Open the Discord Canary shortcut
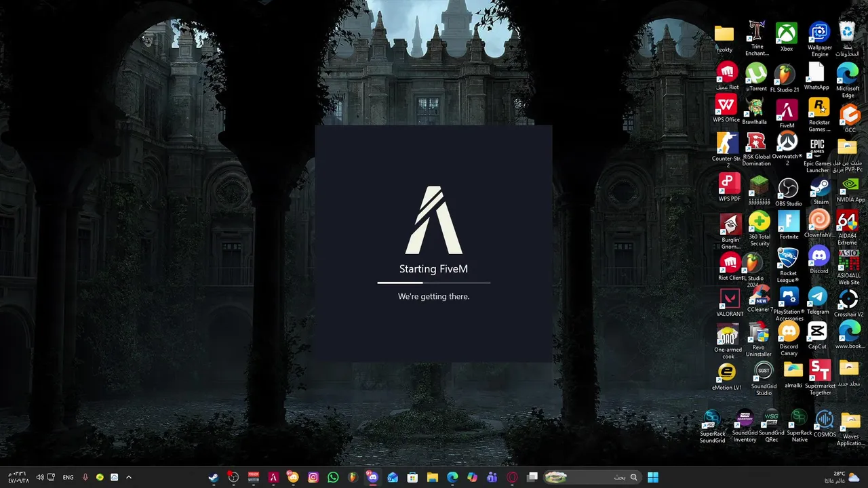This screenshot has width=868, height=488. coord(789,338)
